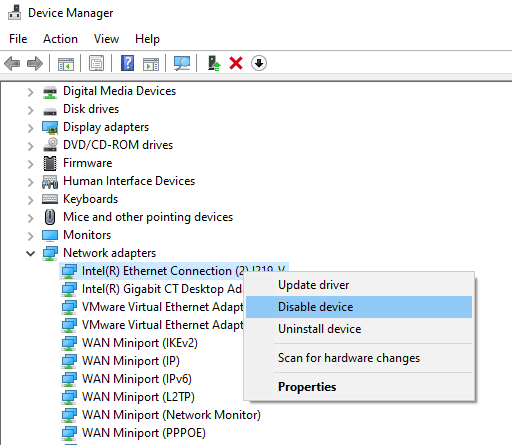The image size is (512, 445).
Task: Click the Display adapters icon
Action: tap(50, 128)
